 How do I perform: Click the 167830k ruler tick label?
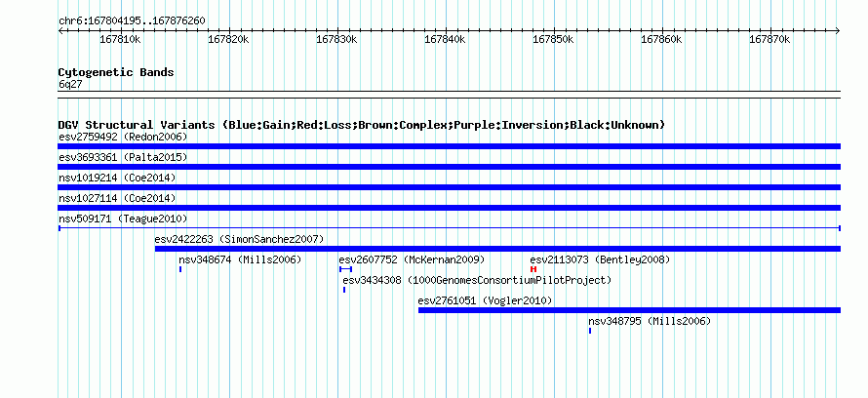[x=336, y=40]
